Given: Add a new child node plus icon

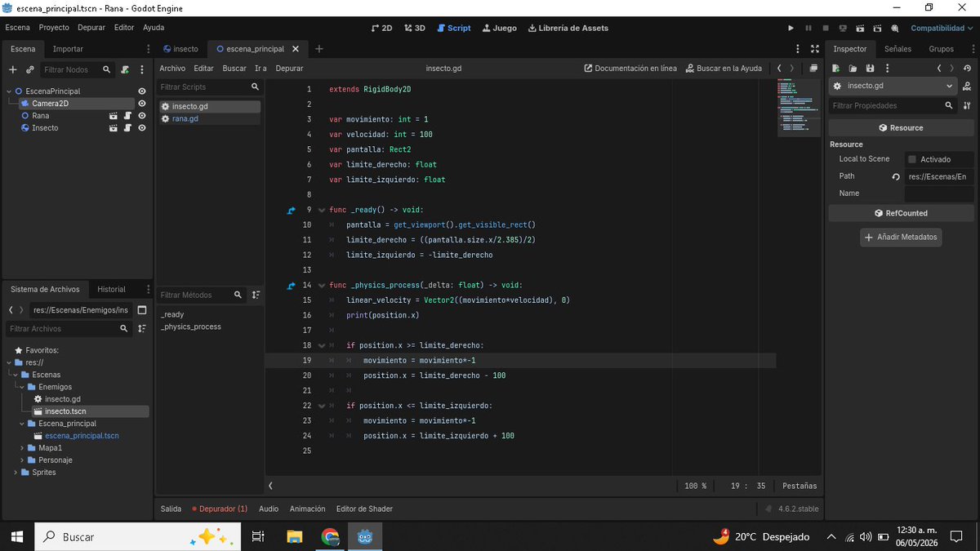Looking at the screenshot, I should pyautogui.click(x=12, y=69).
